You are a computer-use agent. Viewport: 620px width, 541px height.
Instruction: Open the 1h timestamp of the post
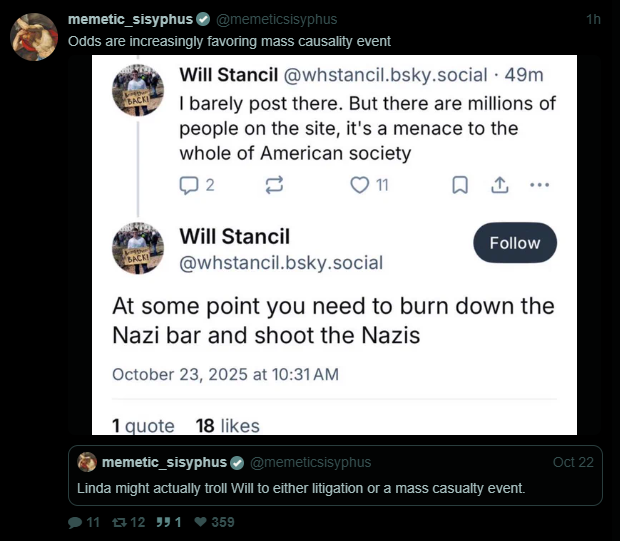(x=594, y=20)
